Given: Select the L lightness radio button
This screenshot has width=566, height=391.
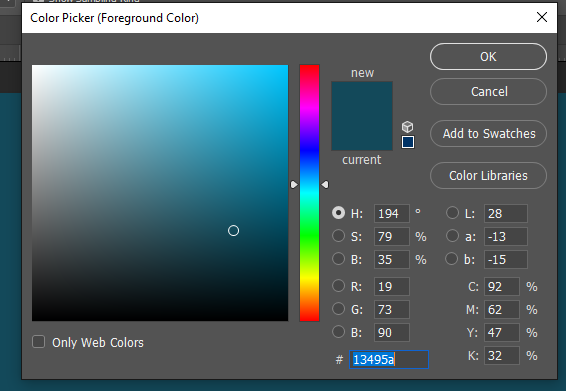Looking at the screenshot, I should coord(452,213).
